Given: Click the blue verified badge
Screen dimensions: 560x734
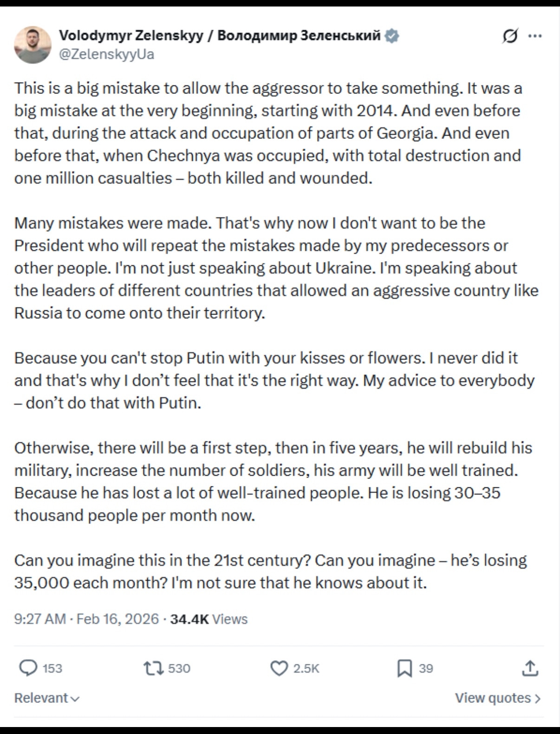Looking at the screenshot, I should coord(392,35).
